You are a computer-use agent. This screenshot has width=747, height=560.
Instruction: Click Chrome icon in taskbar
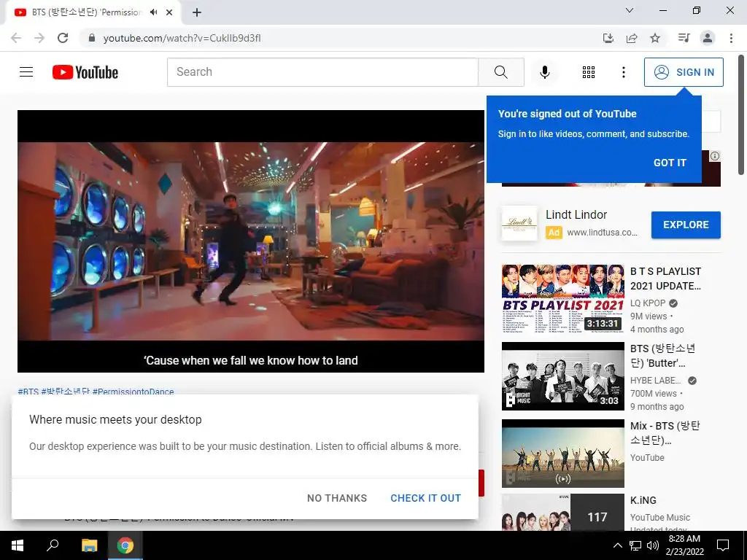[x=125, y=545]
